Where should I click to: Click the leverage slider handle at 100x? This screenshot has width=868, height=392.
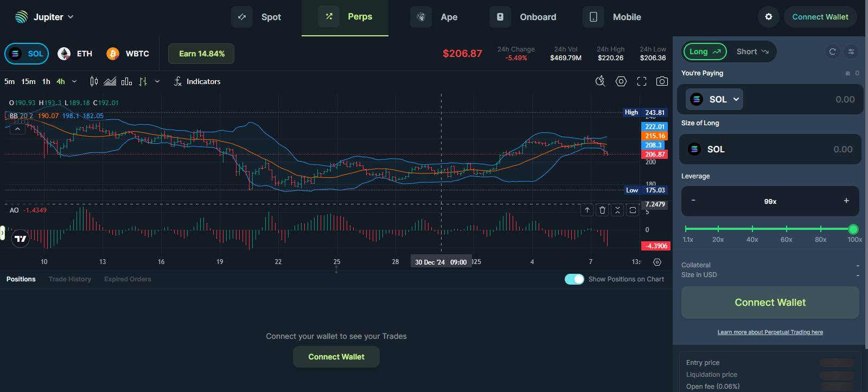click(853, 229)
